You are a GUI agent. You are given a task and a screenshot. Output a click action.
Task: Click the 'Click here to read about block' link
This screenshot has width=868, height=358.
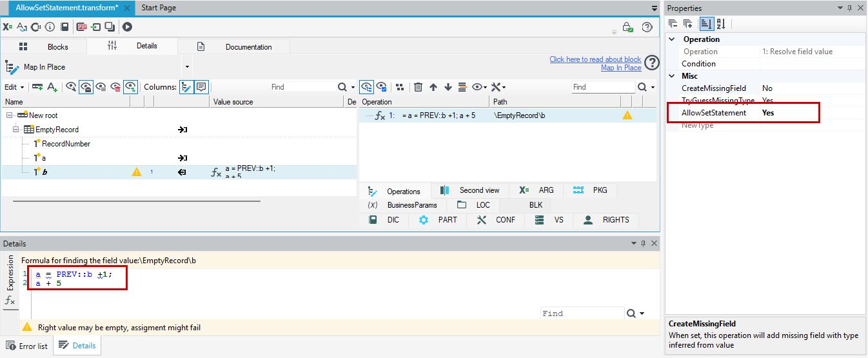pyautogui.click(x=595, y=59)
